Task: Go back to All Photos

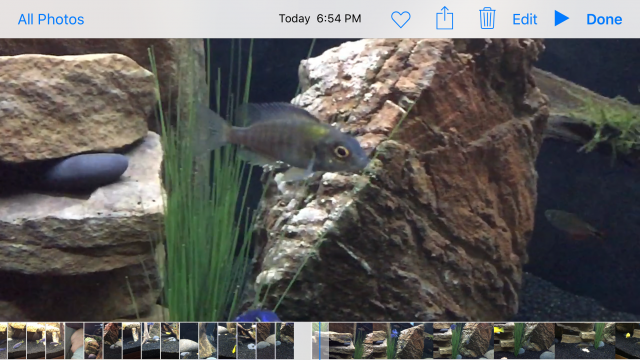Action: (x=51, y=19)
